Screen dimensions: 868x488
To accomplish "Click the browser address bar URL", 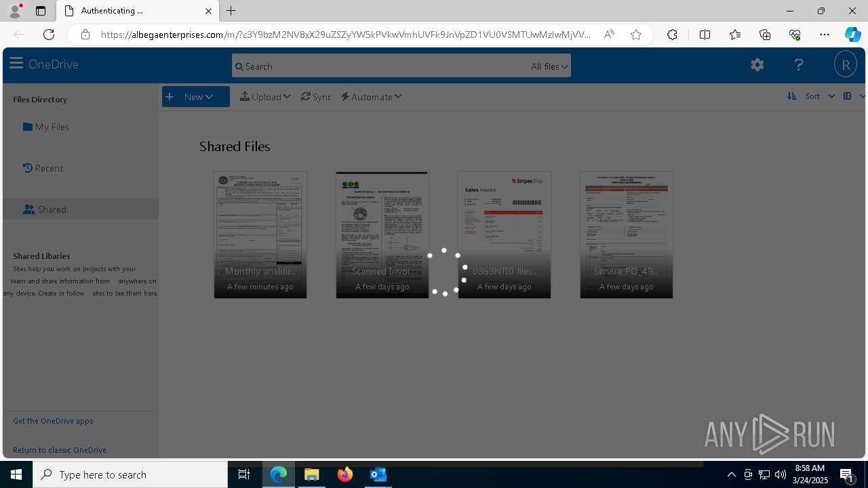I will [346, 35].
